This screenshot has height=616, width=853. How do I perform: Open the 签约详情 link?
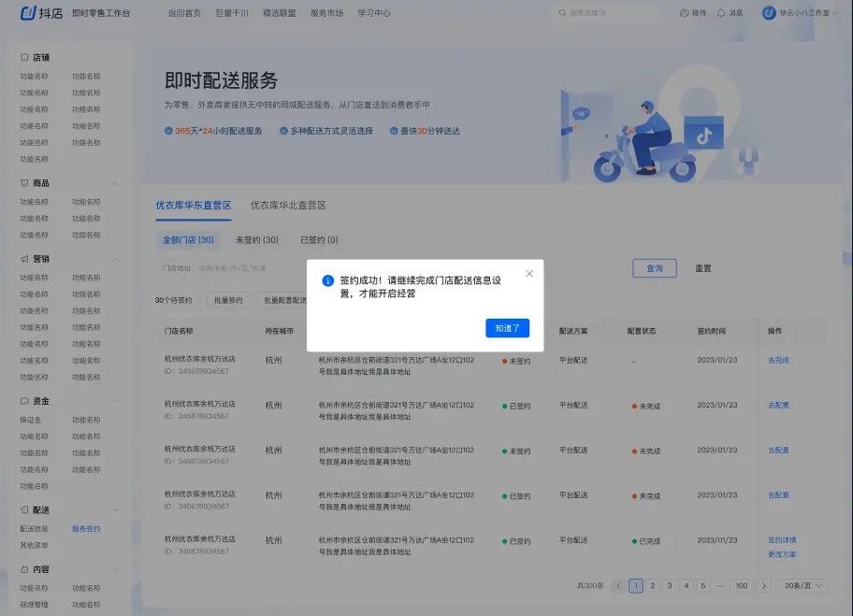click(782, 540)
